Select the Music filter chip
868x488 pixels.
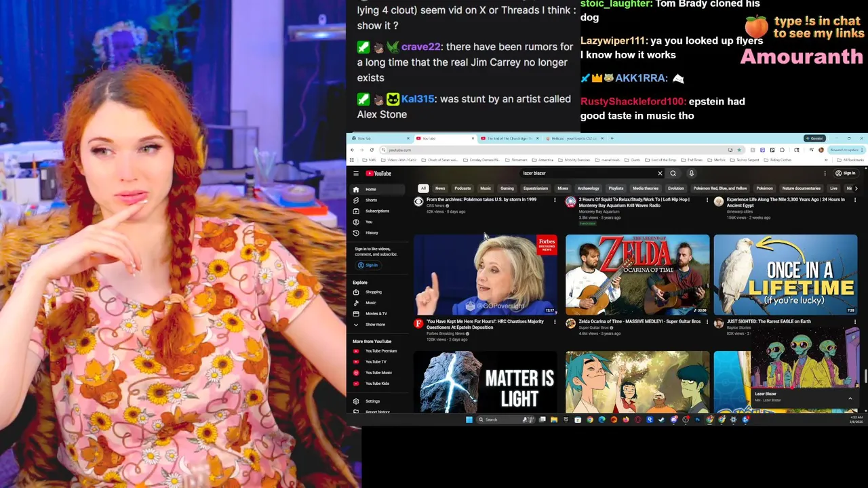pos(486,188)
